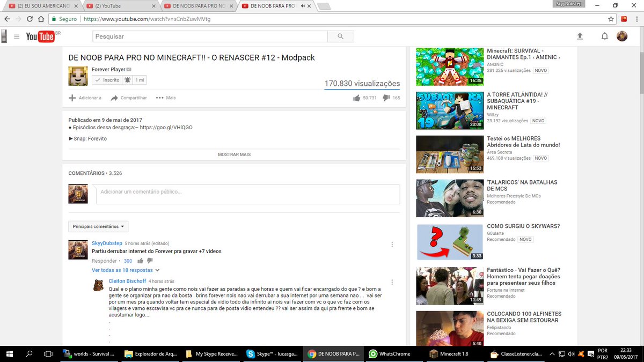
Task: Open the YouTube hamburger guide menu
Action: point(17,36)
